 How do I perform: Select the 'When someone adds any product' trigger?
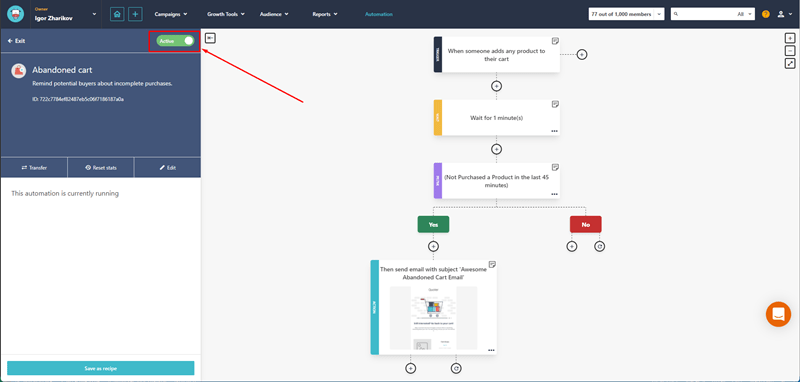496,55
